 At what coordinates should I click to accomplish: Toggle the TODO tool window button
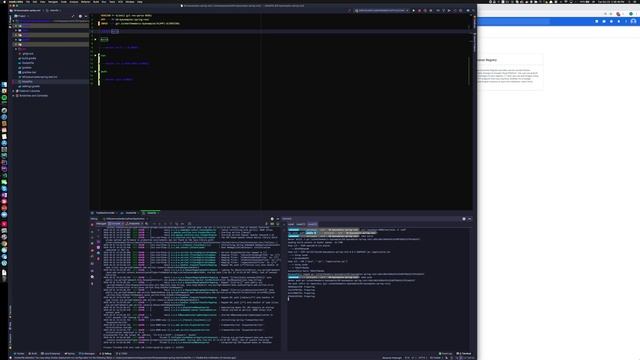(122, 353)
